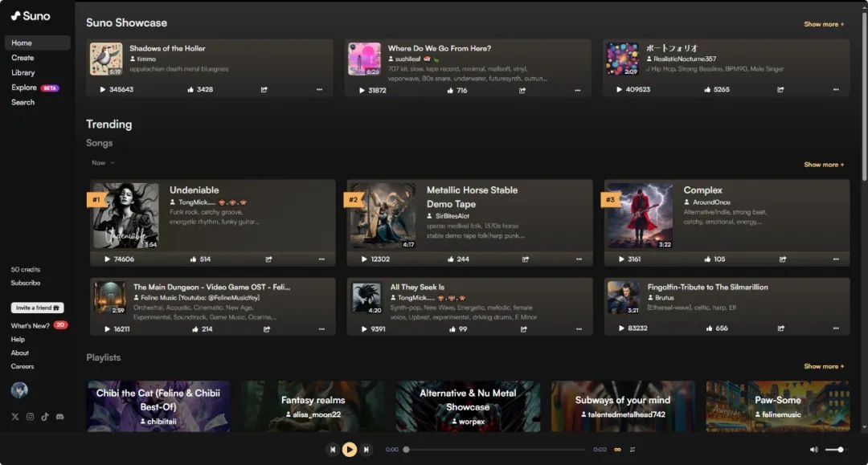Like the Complex song

pos(707,259)
